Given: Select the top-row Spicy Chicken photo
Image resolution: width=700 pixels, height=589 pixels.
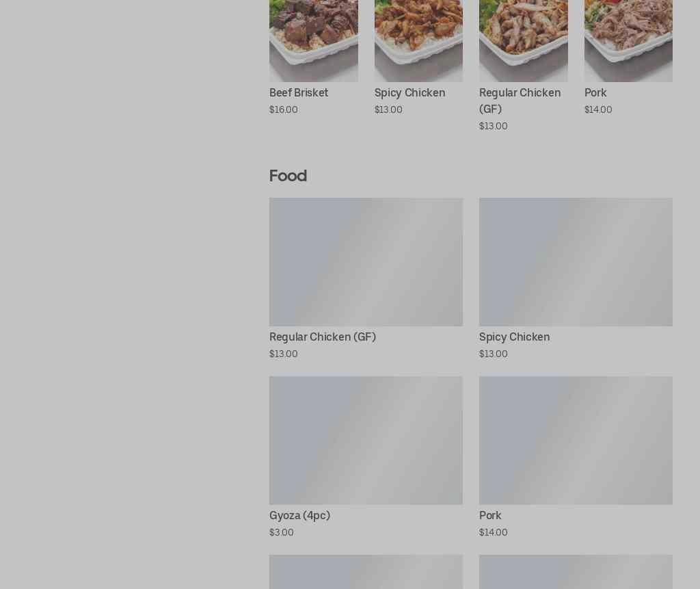Looking at the screenshot, I should click(418, 40).
